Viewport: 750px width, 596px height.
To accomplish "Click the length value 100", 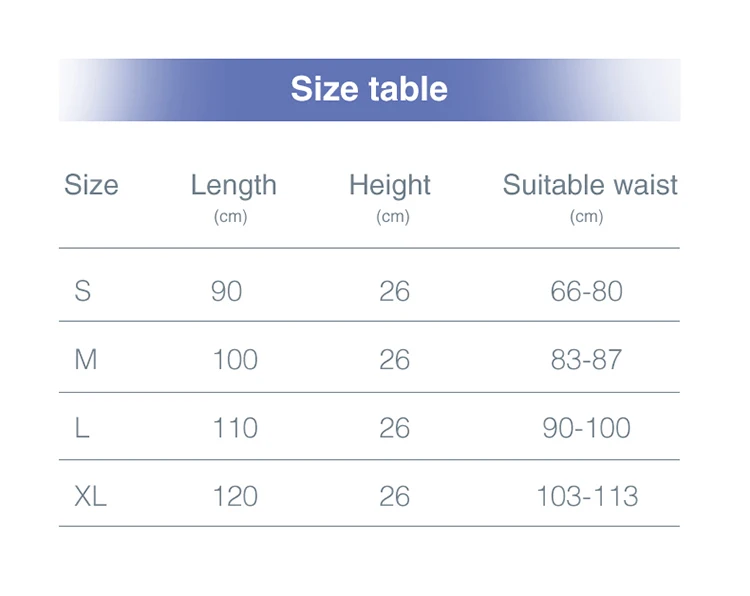I will (x=235, y=359).
